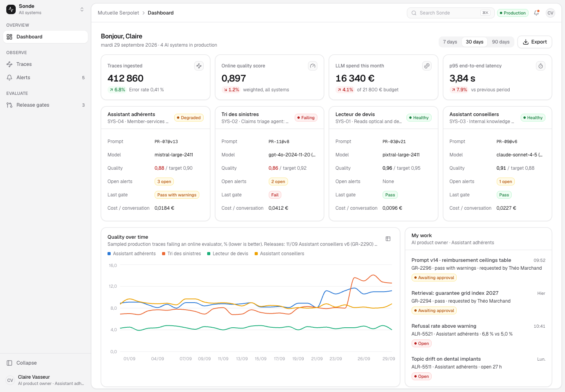Open the Tri des sinistres system card header
Screen dimensions: 565x392
click(x=270, y=118)
